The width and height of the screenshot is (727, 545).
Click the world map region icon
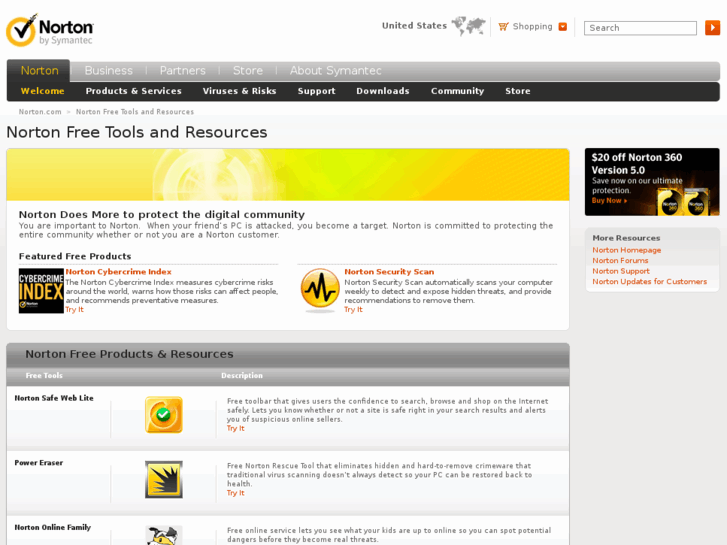pos(468,26)
